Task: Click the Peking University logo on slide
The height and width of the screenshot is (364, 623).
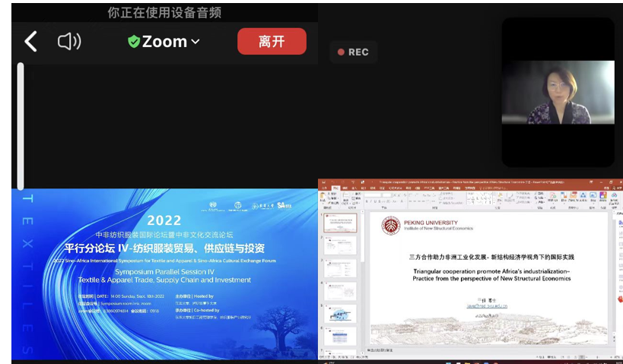Action: pyautogui.click(x=390, y=226)
